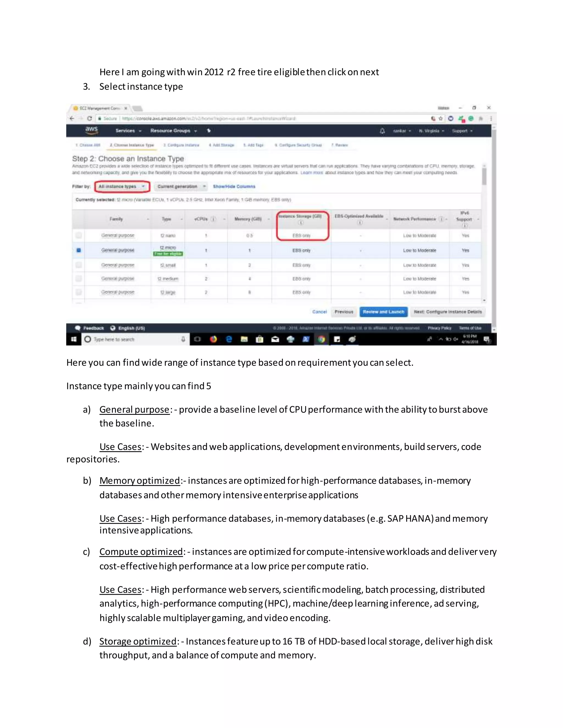Go to Configure Security Group step tab

tap(298, 145)
